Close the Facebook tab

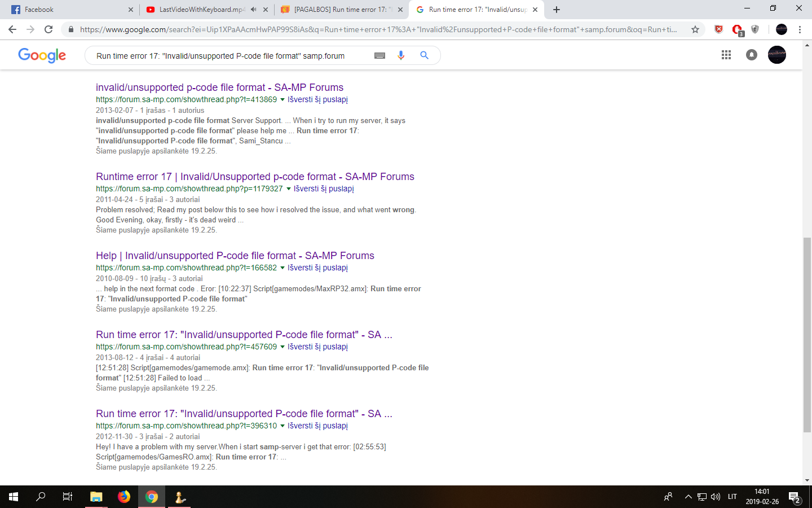tap(131, 10)
